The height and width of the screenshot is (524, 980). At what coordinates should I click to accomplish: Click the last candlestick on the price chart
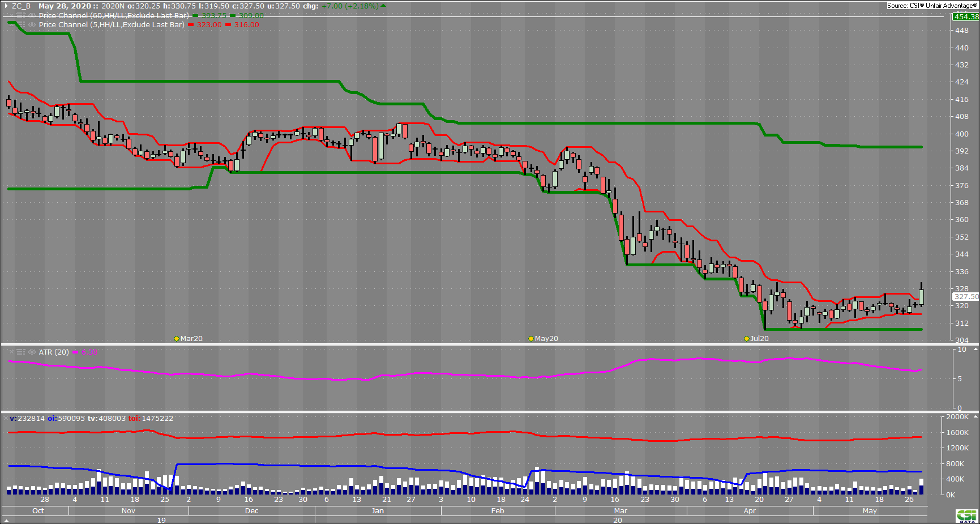tap(921, 296)
